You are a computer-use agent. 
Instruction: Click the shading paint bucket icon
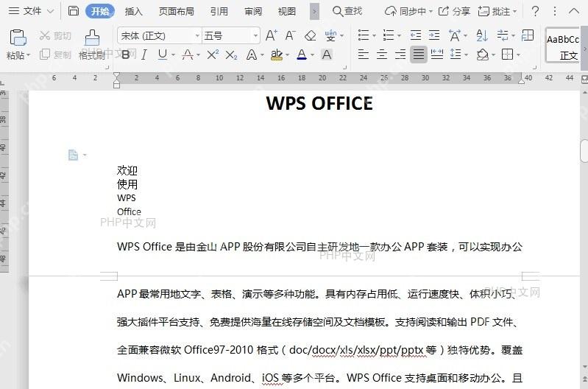[x=483, y=55]
